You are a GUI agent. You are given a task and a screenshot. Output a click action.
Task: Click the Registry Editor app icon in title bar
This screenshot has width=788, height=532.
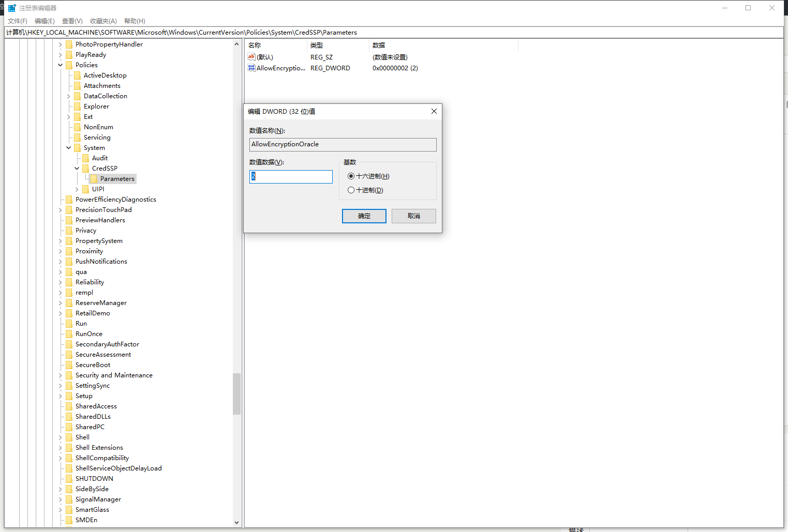[12, 8]
